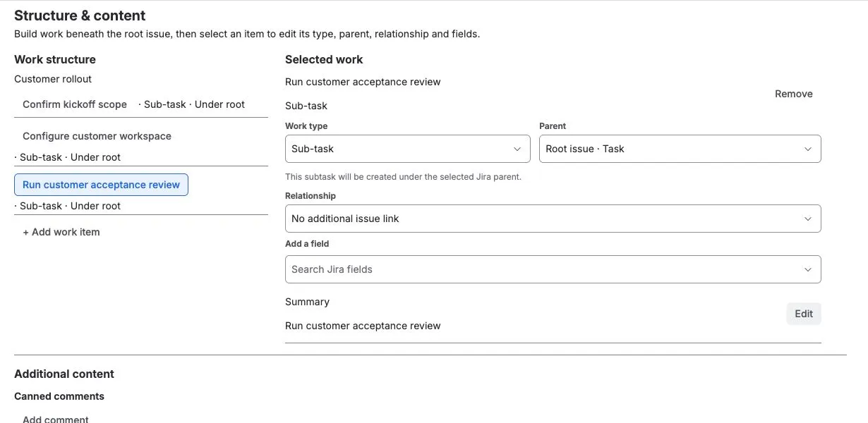Click the Add a field label
868x423 pixels.
click(x=307, y=244)
